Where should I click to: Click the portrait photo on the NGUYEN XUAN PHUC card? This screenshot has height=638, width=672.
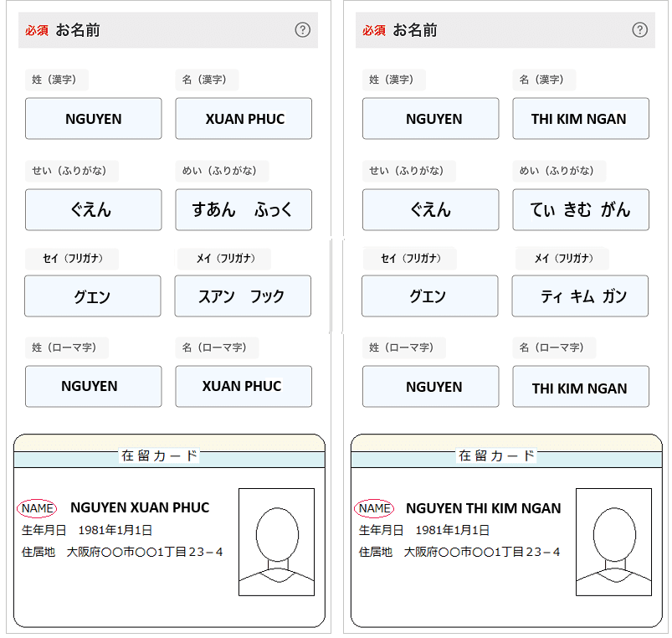276,542
